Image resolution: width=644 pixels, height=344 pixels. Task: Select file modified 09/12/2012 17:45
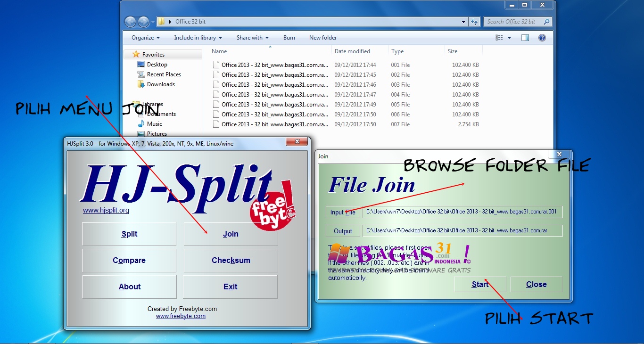(x=346, y=75)
